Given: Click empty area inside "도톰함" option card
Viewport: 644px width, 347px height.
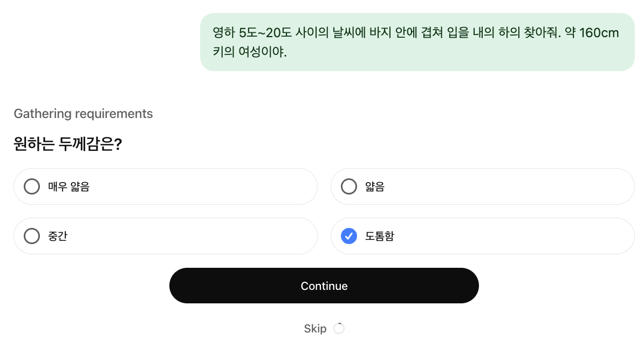Looking at the screenshot, I should click(x=512, y=236).
